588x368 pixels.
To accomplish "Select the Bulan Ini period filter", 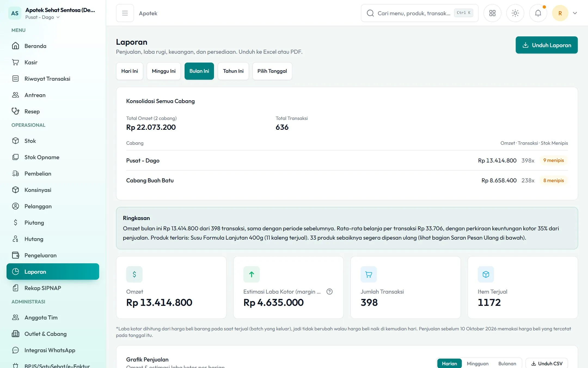I will (x=199, y=71).
